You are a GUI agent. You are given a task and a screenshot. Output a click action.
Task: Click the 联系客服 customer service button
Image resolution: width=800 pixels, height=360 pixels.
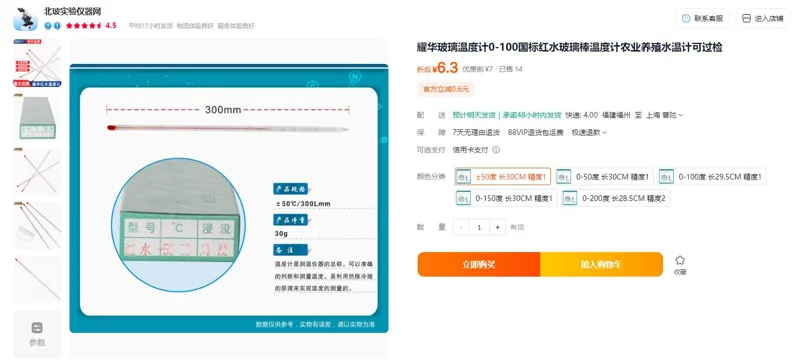click(x=703, y=18)
